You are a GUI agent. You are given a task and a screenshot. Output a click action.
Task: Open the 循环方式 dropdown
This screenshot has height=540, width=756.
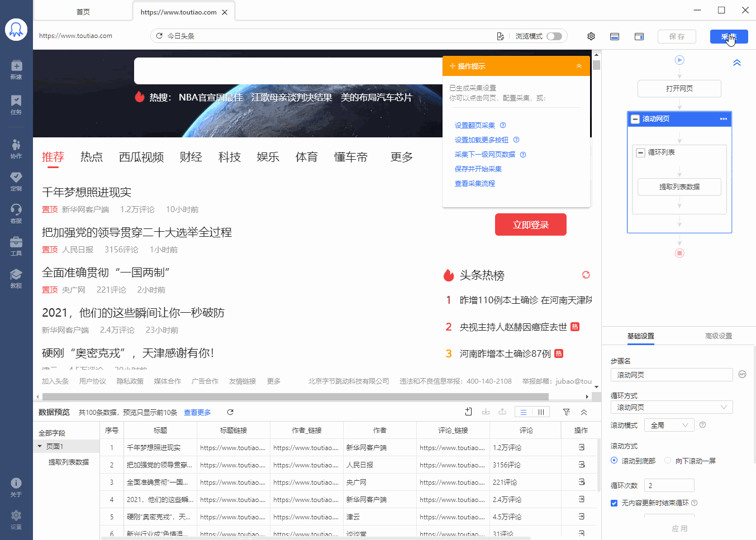672,407
